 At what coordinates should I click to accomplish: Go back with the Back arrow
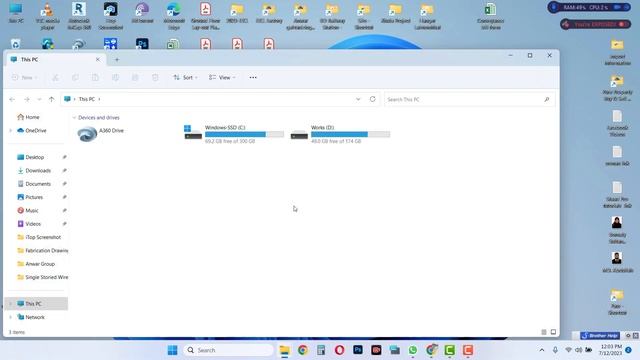12,99
